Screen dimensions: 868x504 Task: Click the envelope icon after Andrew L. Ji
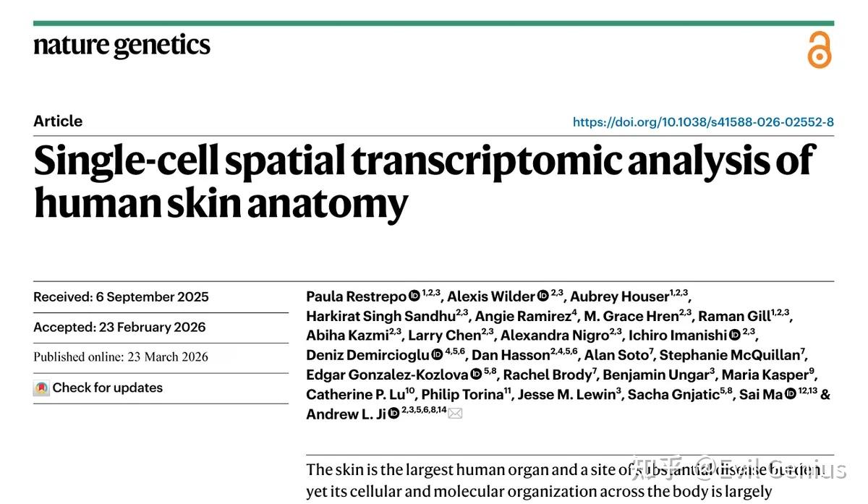pos(455,414)
